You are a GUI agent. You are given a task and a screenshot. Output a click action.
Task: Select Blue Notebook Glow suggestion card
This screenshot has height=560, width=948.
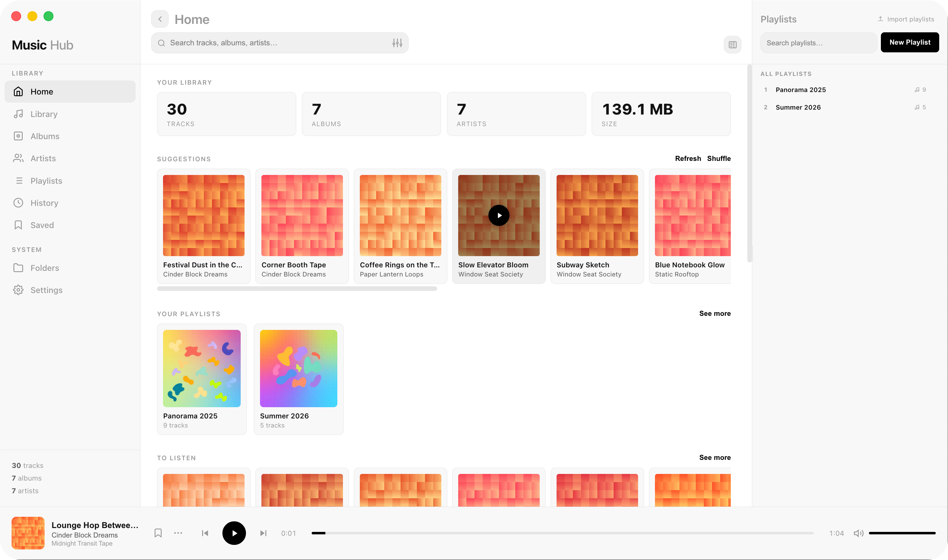690,226
